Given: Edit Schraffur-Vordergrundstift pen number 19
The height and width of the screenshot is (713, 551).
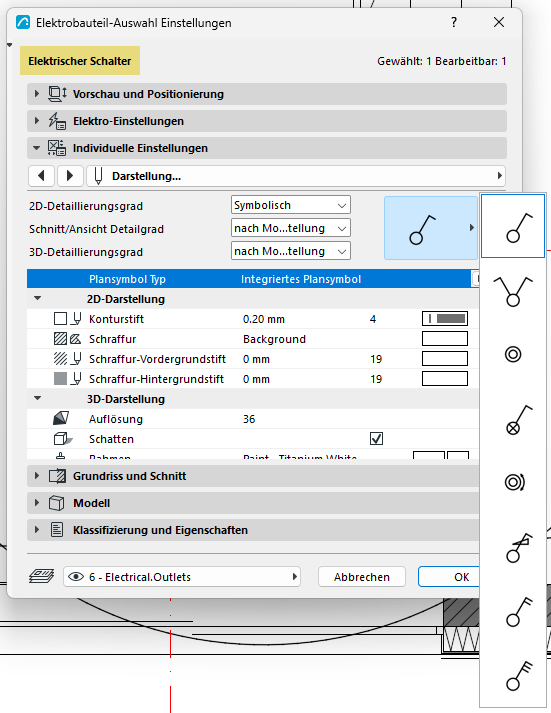Looking at the screenshot, I should click(376, 359).
